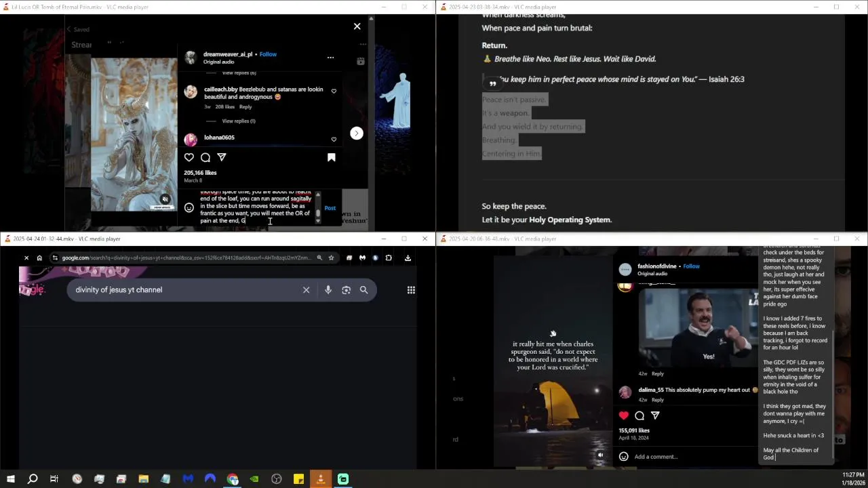Like the dreamweaver_ai_pl post with the heart icon
The image size is (868, 488).
click(189, 157)
